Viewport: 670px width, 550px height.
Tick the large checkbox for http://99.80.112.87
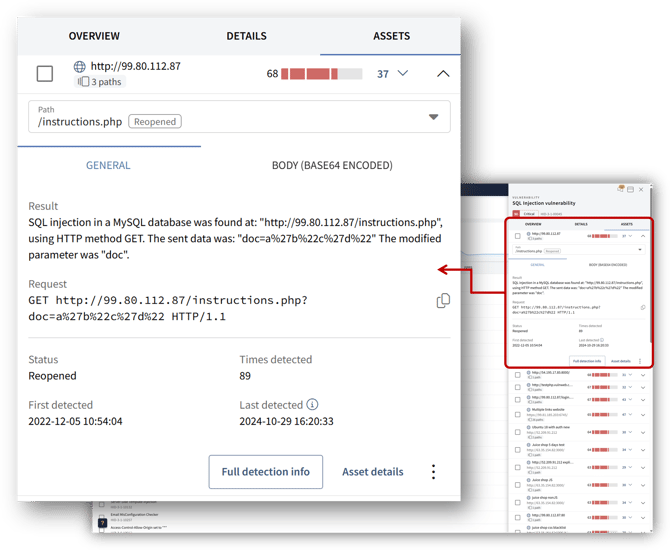point(45,74)
